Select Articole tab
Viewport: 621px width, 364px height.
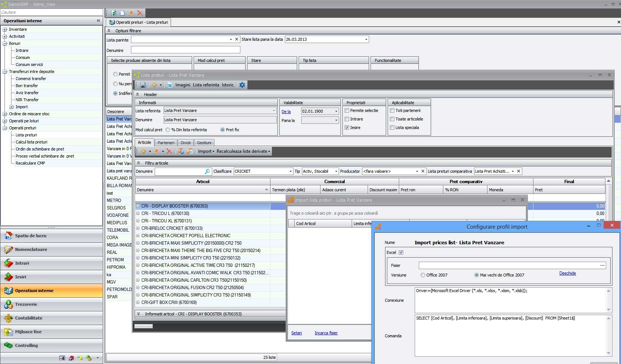[144, 142]
